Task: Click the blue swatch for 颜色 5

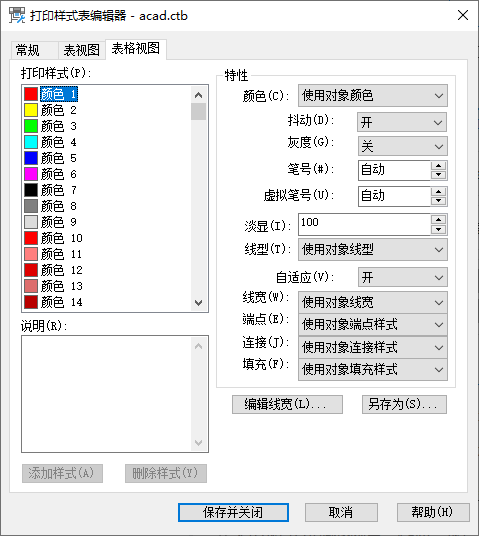Action: point(31,158)
